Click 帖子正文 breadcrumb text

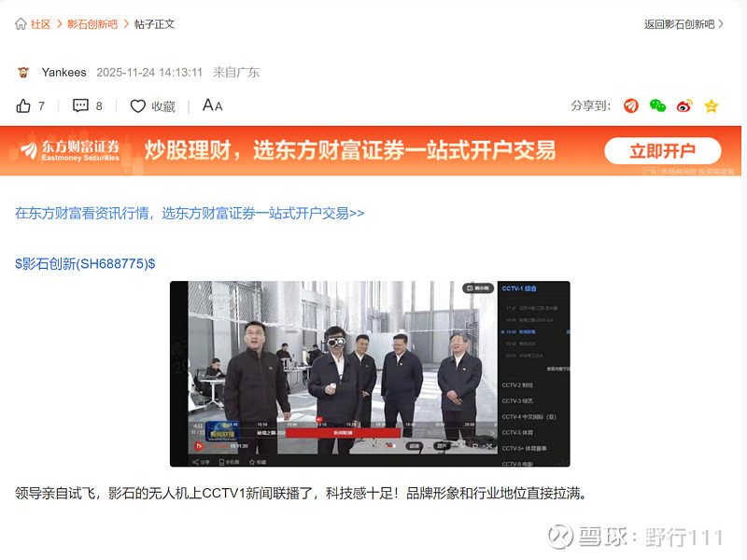(x=154, y=24)
